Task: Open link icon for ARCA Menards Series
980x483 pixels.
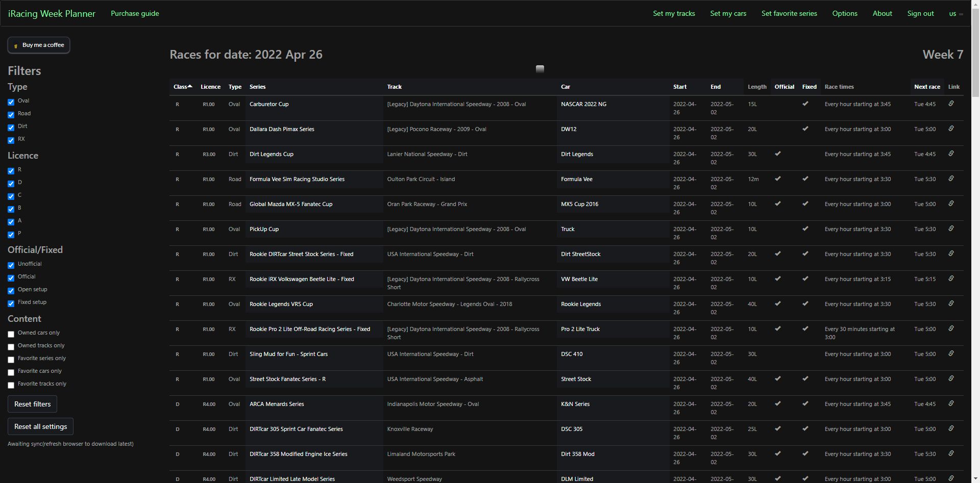Action: [951, 403]
